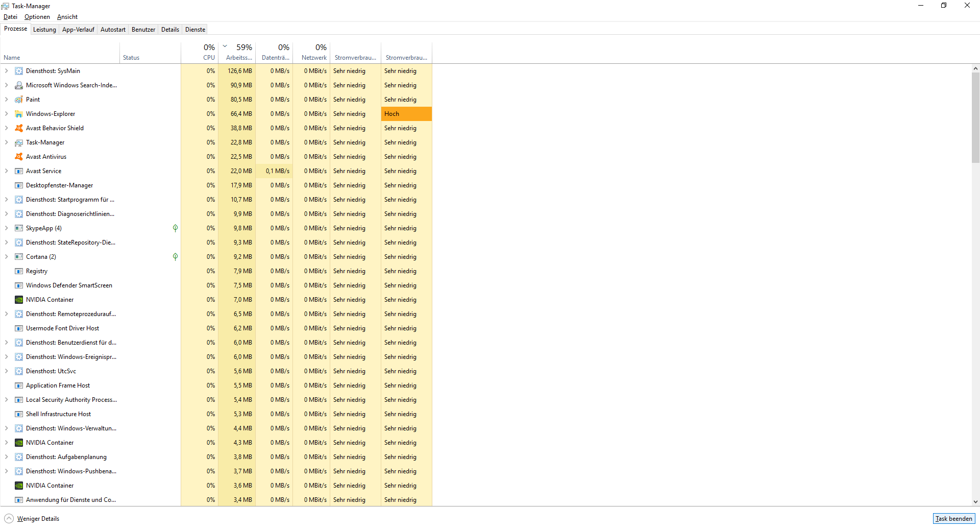Click the SkypeApp (4) process icon

tap(19, 228)
